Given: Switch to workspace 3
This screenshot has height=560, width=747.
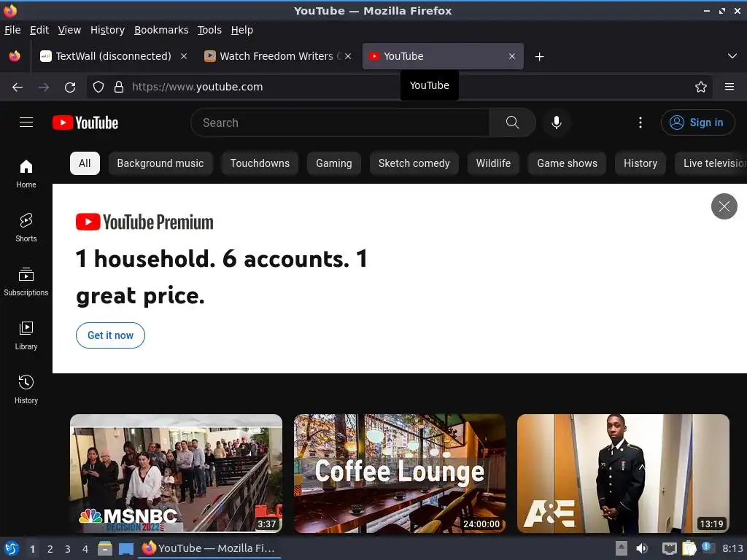Looking at the screenshot, I should click(x=68, y=549).
